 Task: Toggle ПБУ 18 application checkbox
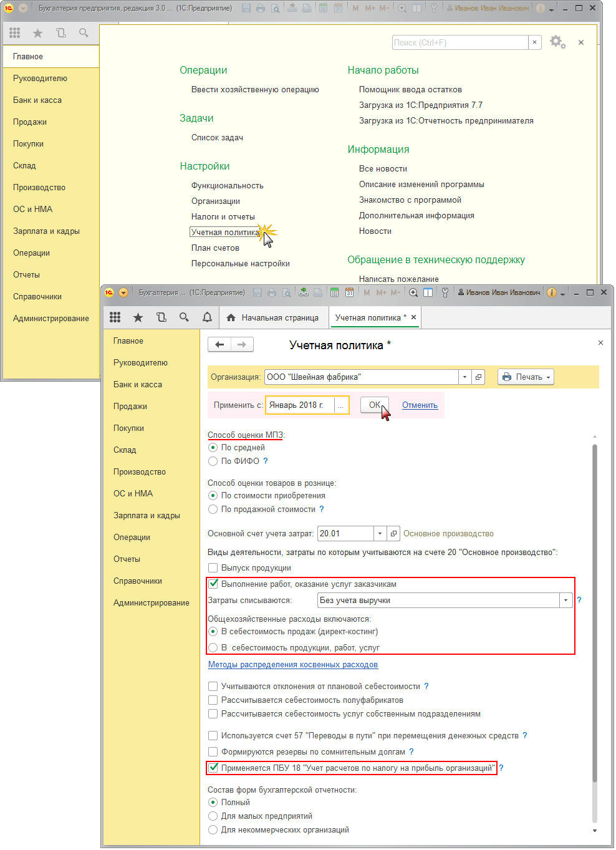click(x=213, y=768)
